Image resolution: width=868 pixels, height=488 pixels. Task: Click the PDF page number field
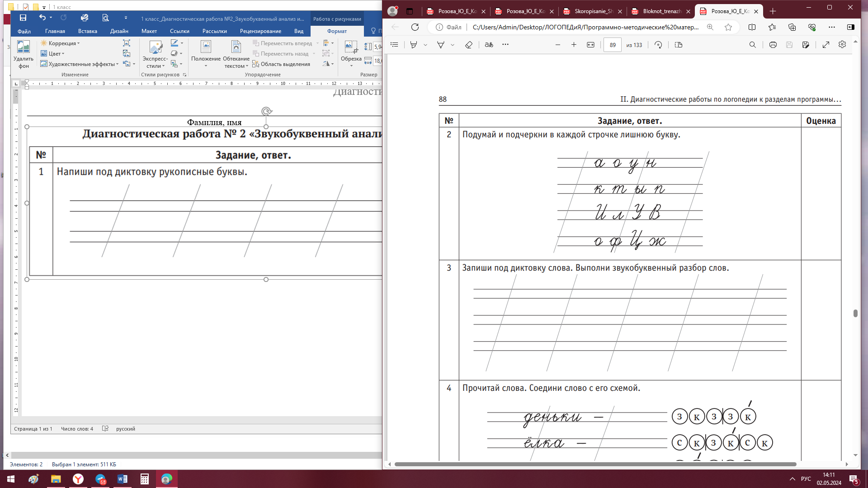pos(612,45)
